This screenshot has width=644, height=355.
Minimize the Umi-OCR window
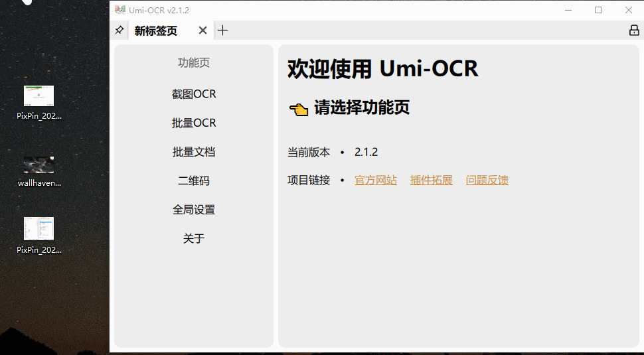[x=568, y=10]
